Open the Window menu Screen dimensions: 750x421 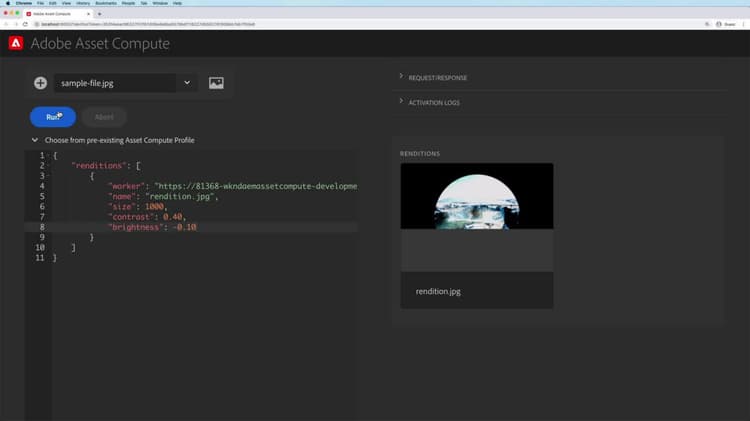click(160, 3)
